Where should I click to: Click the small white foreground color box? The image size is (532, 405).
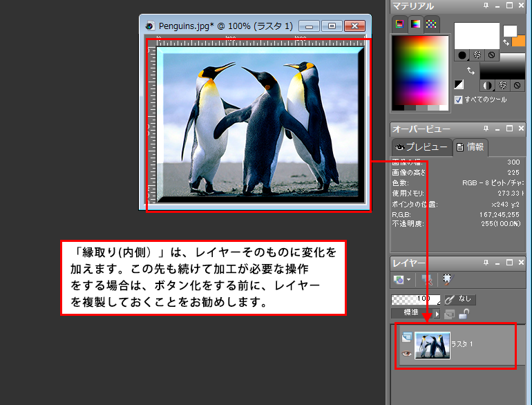pyautogui.click(x=510, y=31)
